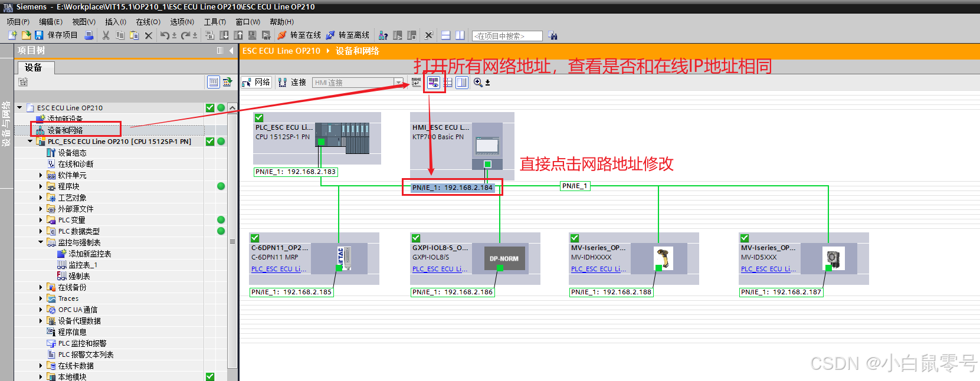Start search with the binoculars icon
980x381 pixels.
(552, 35)
